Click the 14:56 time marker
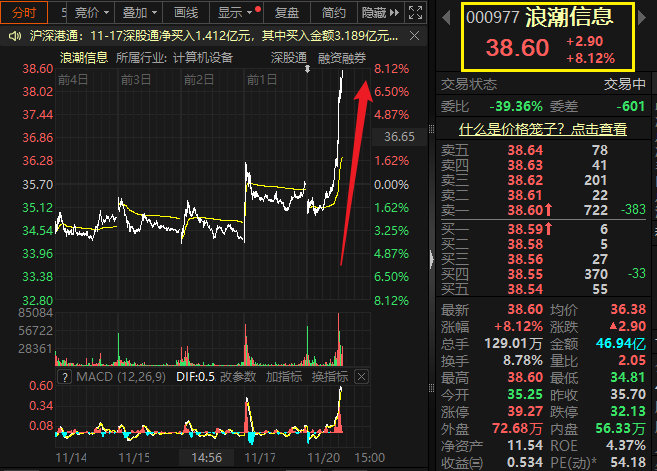Viewport: 657px width, 471px height. point(207,458)
